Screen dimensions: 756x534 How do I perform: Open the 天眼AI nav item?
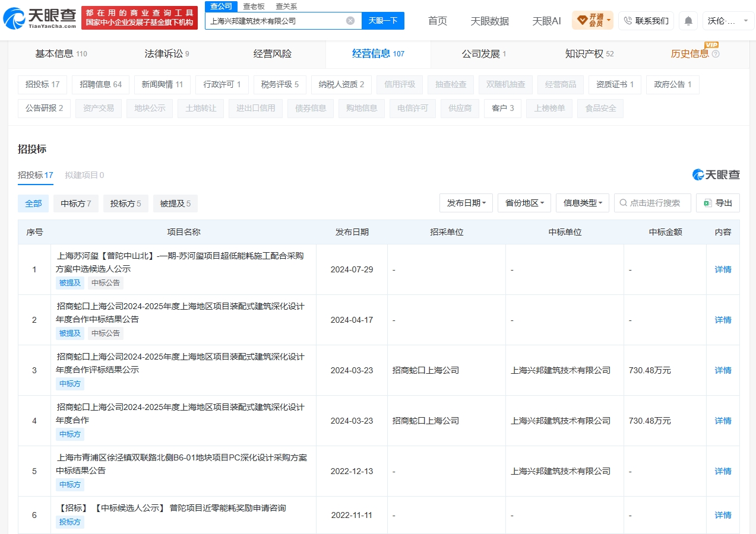(x=546, y=21)
